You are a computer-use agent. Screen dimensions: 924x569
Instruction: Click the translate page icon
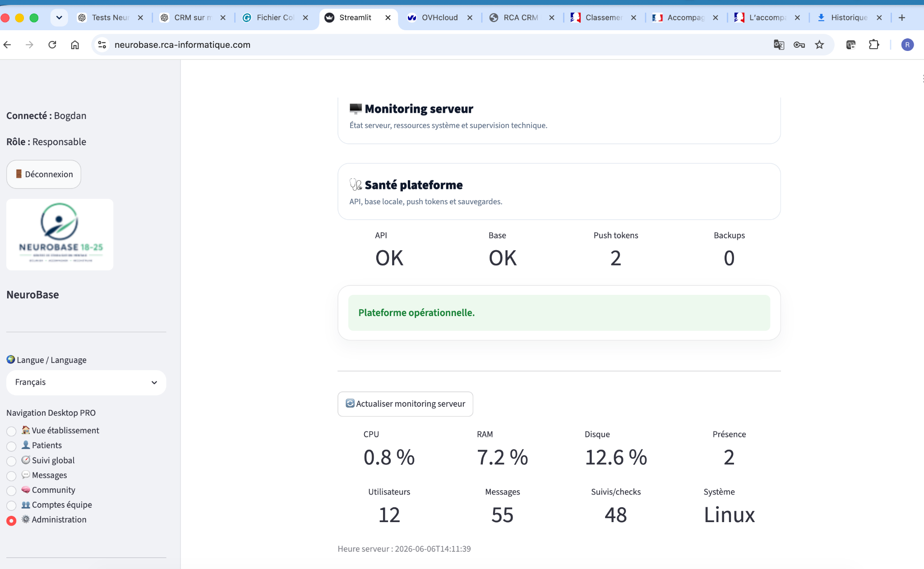pyautogui.click(x=779, y=45)
